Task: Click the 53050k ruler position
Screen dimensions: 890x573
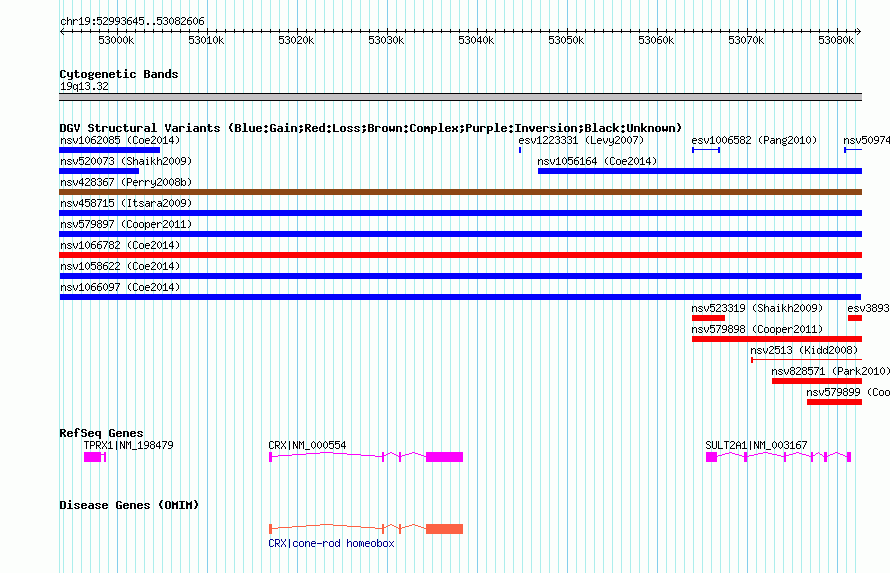Action: coord(566,40)
